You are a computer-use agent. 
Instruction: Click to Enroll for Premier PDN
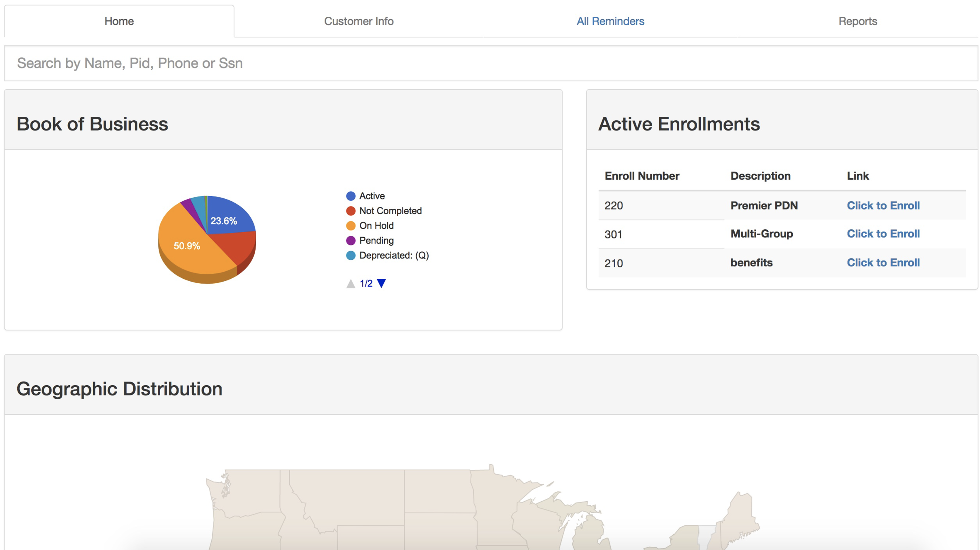point(883,205)
